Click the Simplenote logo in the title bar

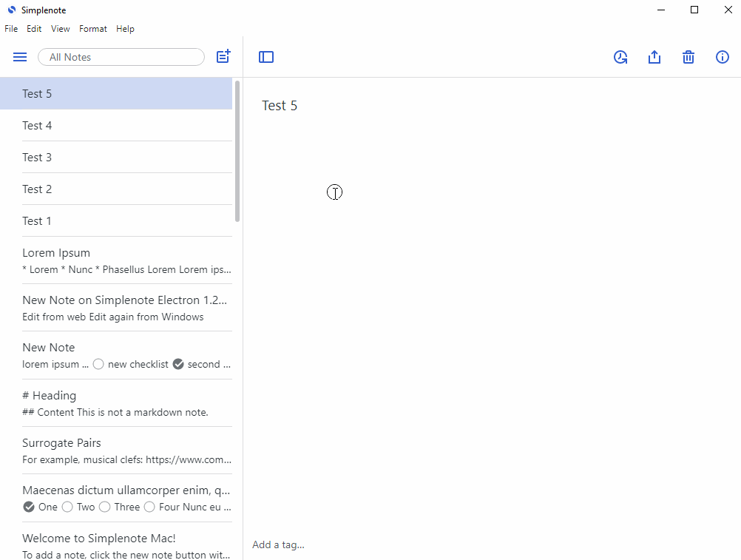[x=10, y=10]
